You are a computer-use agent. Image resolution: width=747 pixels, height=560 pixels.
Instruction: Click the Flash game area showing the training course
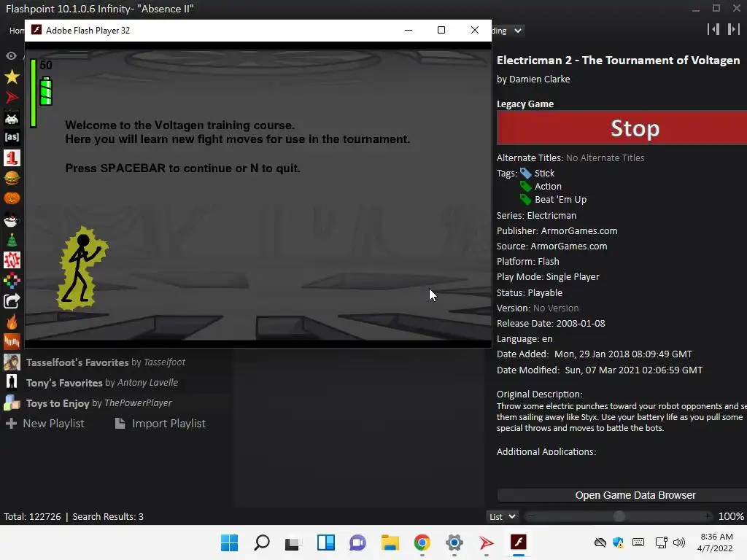click(258, 194)
